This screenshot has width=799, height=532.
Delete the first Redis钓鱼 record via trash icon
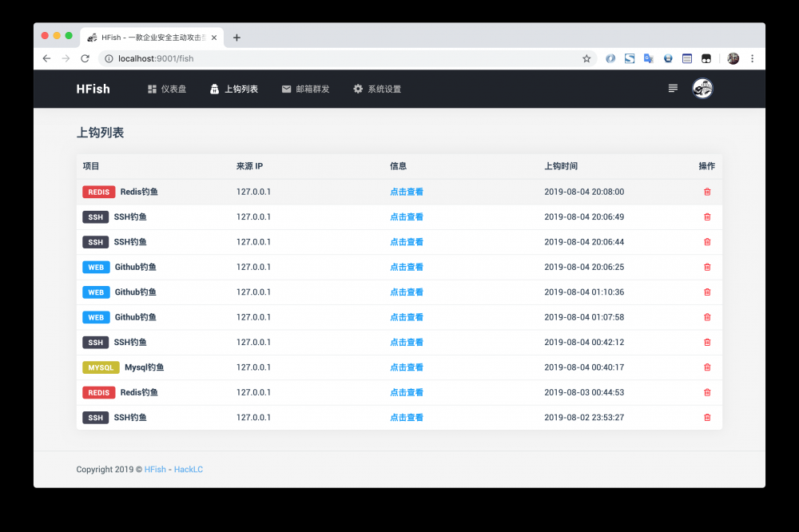coord(706,192)
